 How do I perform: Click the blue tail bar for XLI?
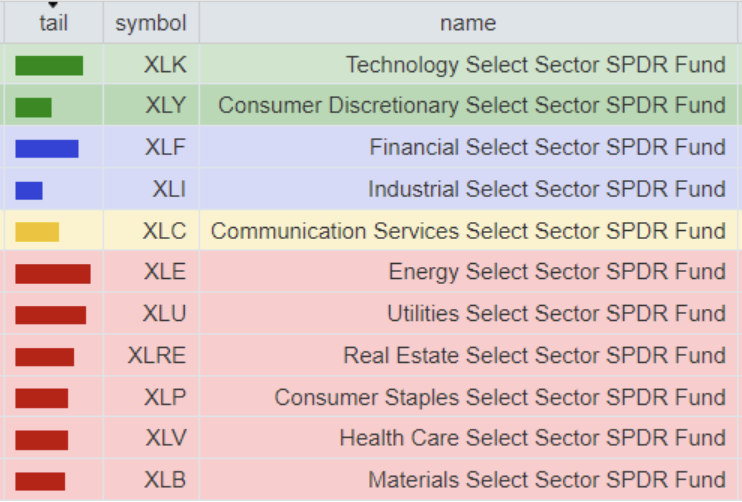29,190
